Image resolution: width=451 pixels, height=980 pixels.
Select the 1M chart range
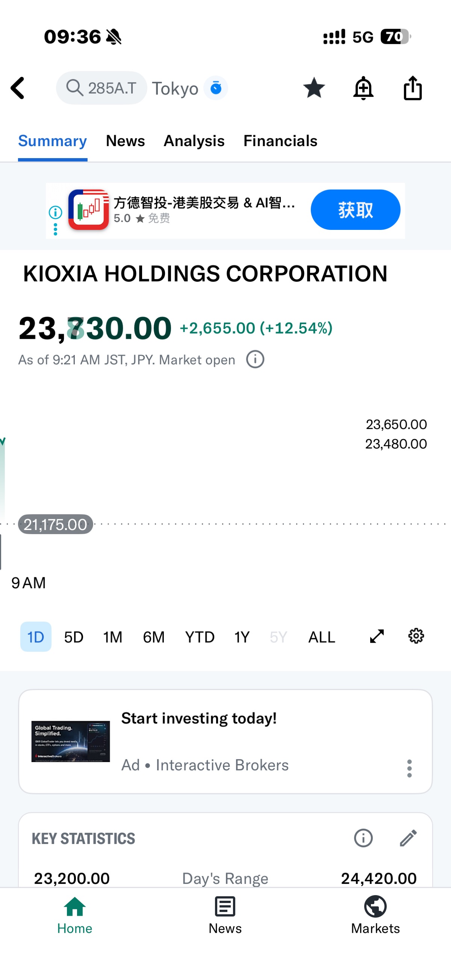pos(113,637)
